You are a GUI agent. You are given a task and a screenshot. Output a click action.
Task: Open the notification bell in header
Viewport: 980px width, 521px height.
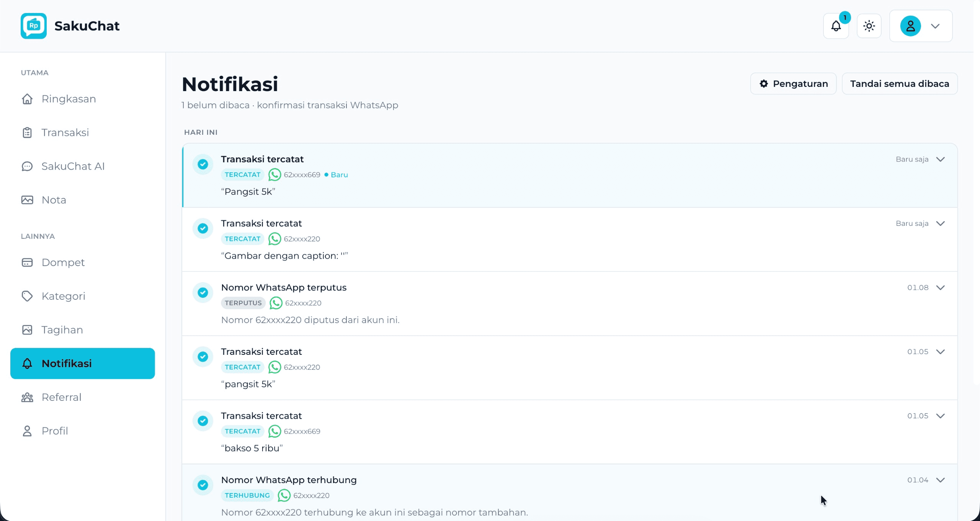tap(836, 26)
